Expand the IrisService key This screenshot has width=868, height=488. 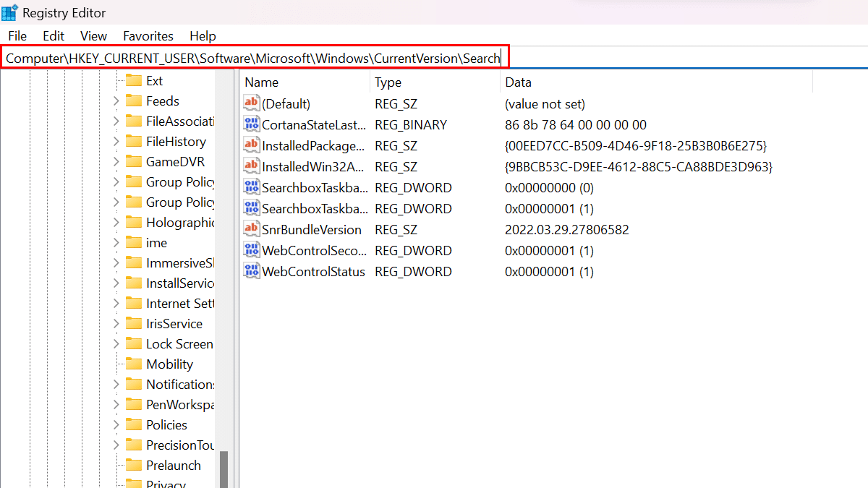pyautogui.click(x=116, y=323)
